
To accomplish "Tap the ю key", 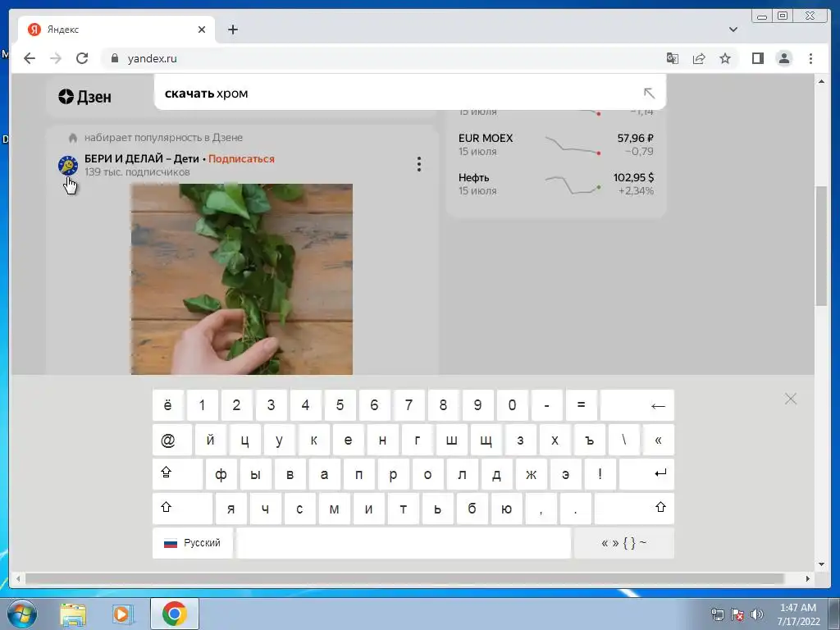I will pyautogui.click(x=506, y=509).
